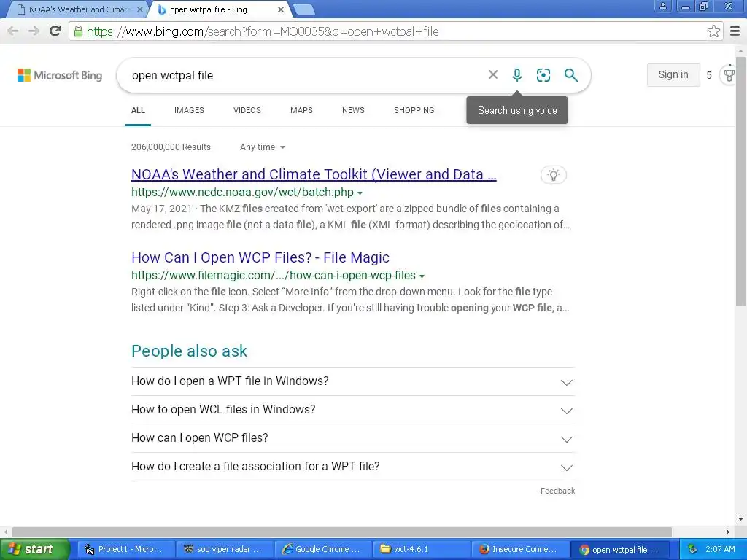Click the magnifier search icon

tap(570, 75)
